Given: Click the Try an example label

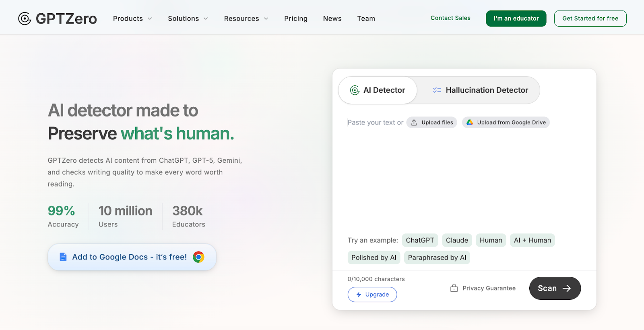Looking at the screenshot, I should click(x=373, y=240).
